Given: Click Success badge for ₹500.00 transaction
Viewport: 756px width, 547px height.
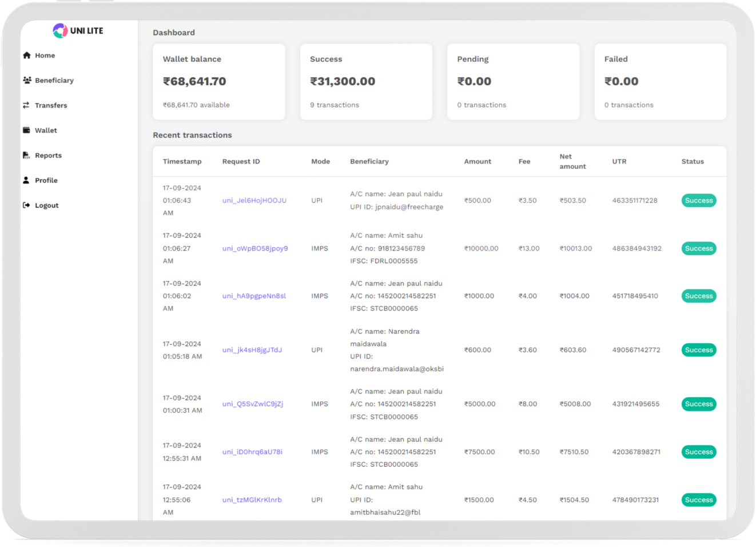Looking at the screenshot, I should point(698,201).
